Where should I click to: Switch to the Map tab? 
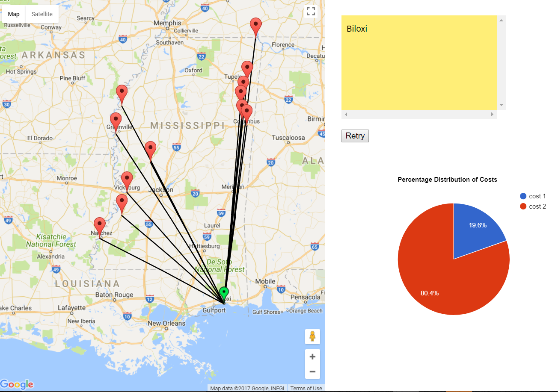[13, 14]
